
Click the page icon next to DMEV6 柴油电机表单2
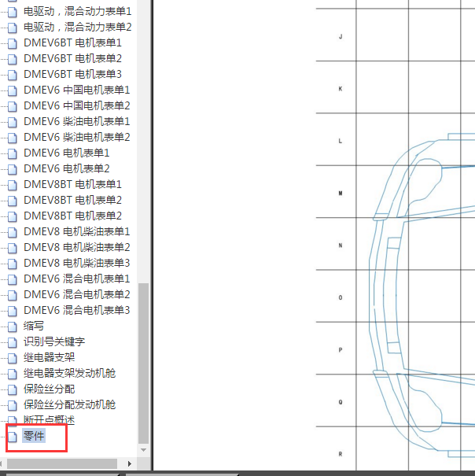tap(12, 138)
